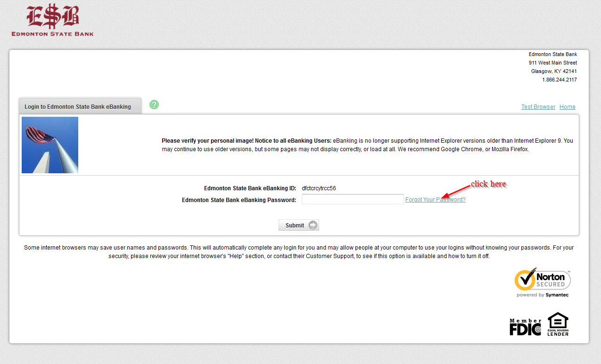Click the Edmonton State Bank eBanking Password label
Screen dimensions: 601x364
[x=239, y=200]
